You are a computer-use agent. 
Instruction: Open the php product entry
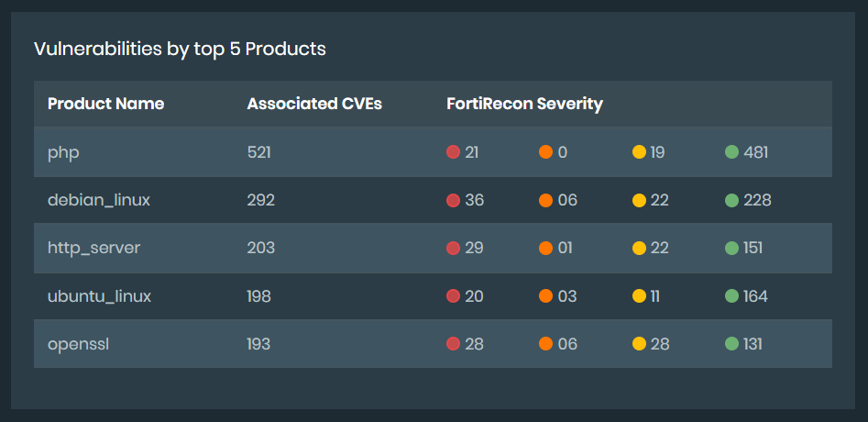point(63,152)
